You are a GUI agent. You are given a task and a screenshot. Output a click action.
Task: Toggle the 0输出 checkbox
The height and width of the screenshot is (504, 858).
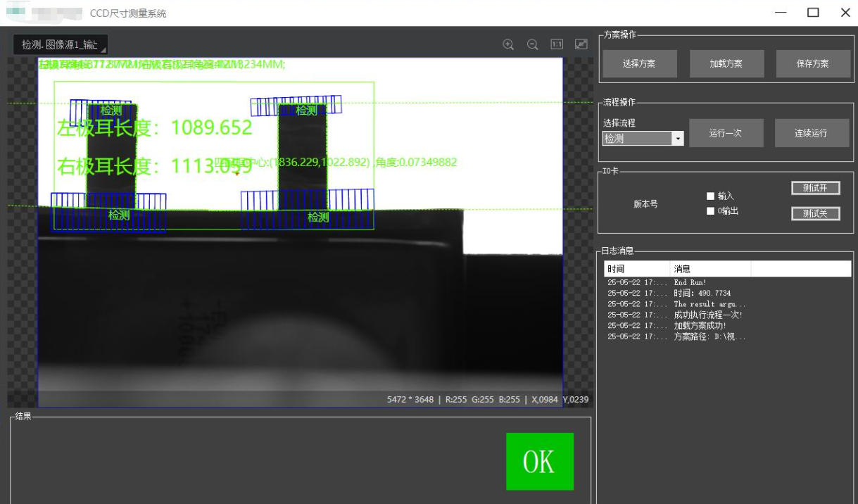point(710,211)
